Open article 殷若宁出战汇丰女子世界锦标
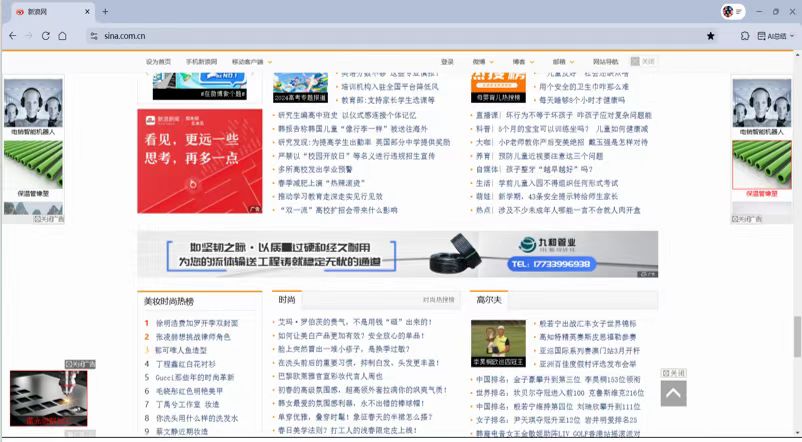The height and width of the screenshot is (442, 802). 588,323
